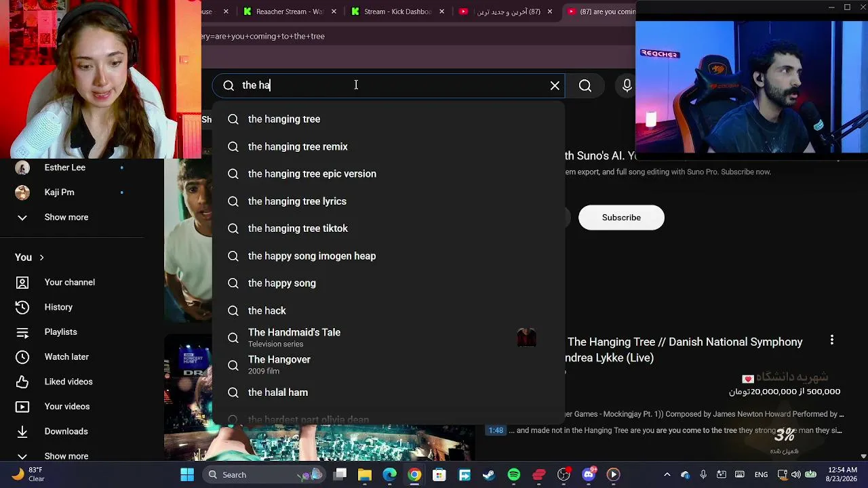Open the more options menu for Hanging Tree video
This screenshot has height=488, width=868.
pos(832,340)
